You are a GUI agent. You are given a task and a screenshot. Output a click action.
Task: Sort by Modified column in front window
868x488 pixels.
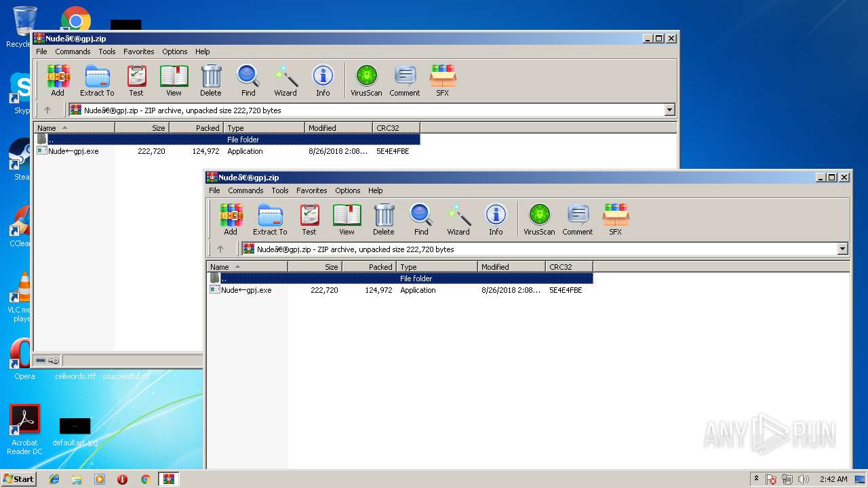pyautogui.click(x=512, y=266)
